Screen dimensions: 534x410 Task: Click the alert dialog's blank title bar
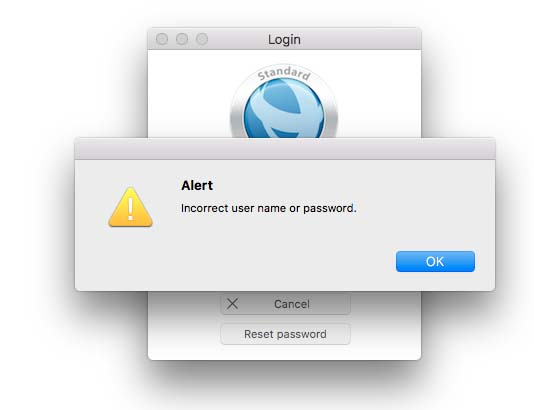285,148
